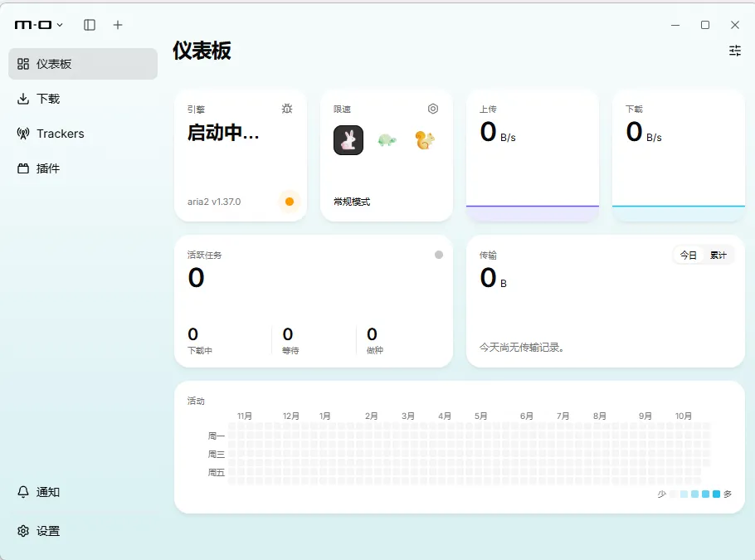Open dashboard customization sliders icon

pyautogui.click(x=735, y=51)
